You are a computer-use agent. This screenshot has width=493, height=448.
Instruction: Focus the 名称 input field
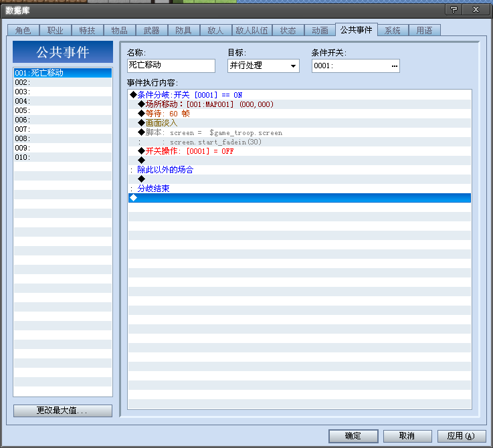click(x=171, y=66)
